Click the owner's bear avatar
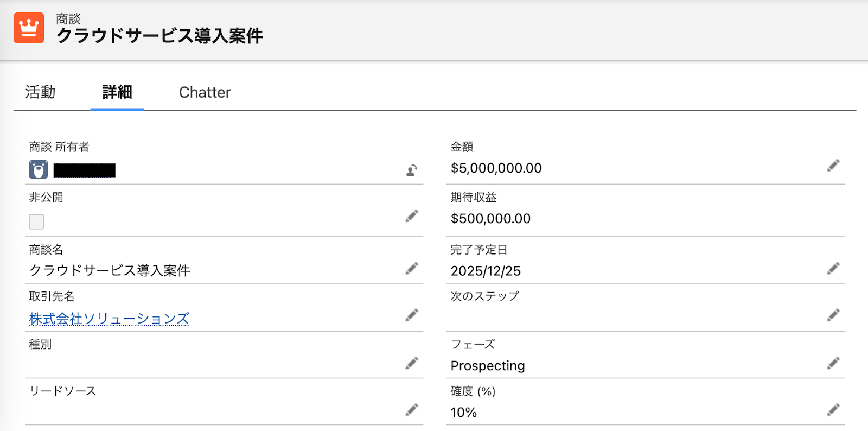 coord(39,170)
